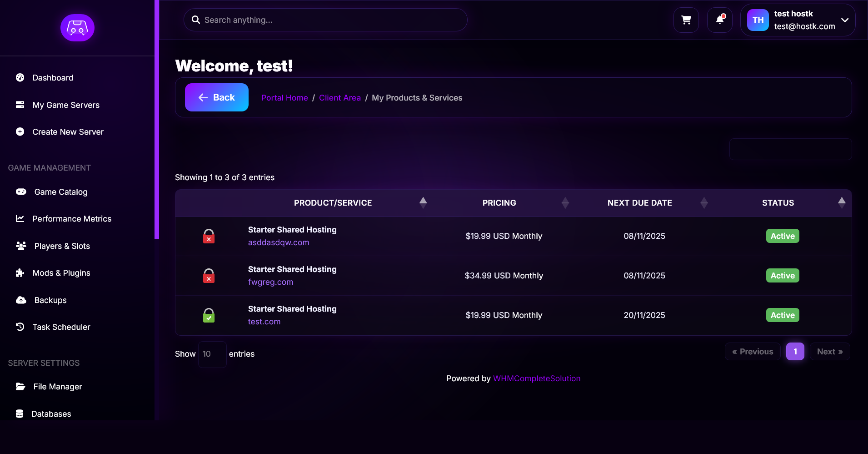Open the shopping cart icon
The height and width of the screenshot is (454, 868).
coord(686,20)
